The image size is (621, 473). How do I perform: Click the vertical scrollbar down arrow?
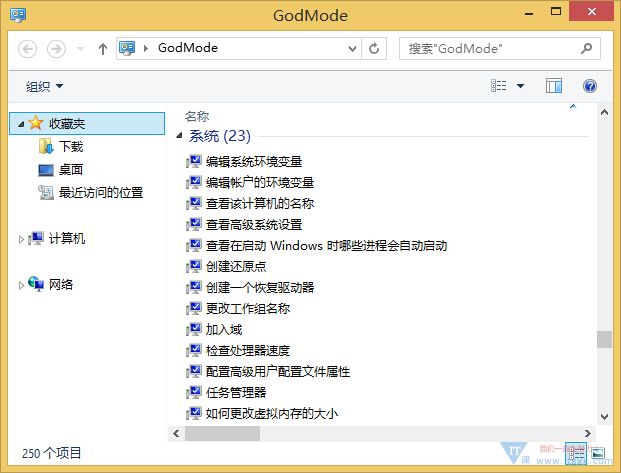coord(604,416)
